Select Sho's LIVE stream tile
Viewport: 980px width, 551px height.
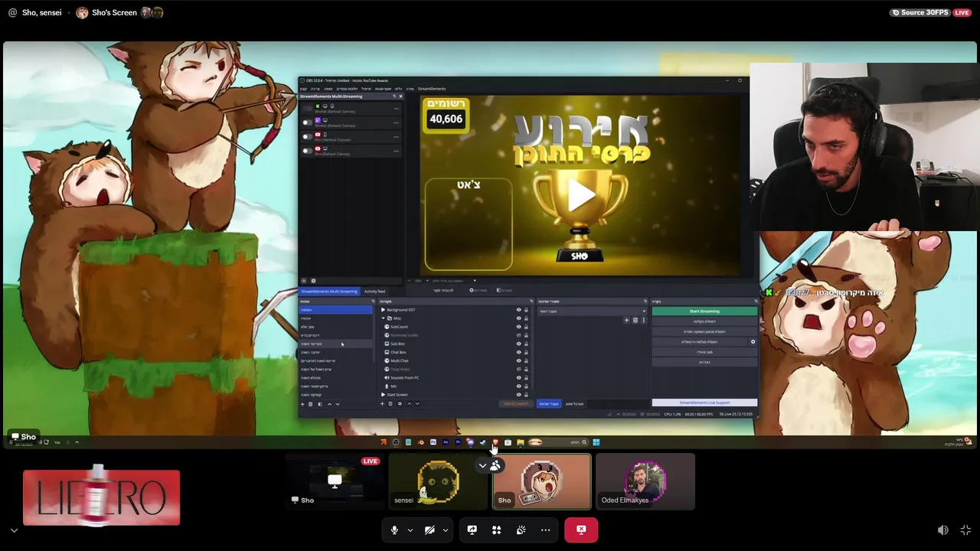(335, 481)
